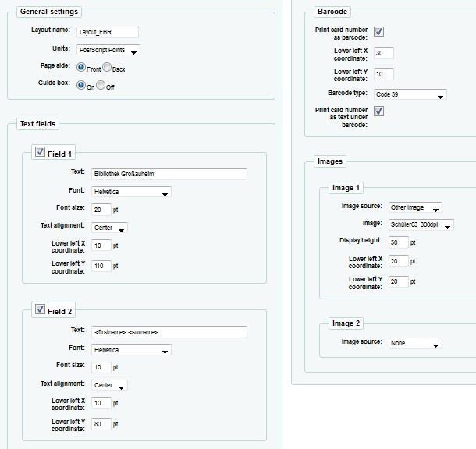The height and width of the screenshot is (449, 476).
Task: Enable the Field 1 checkbox
Action: pos(39,153)
